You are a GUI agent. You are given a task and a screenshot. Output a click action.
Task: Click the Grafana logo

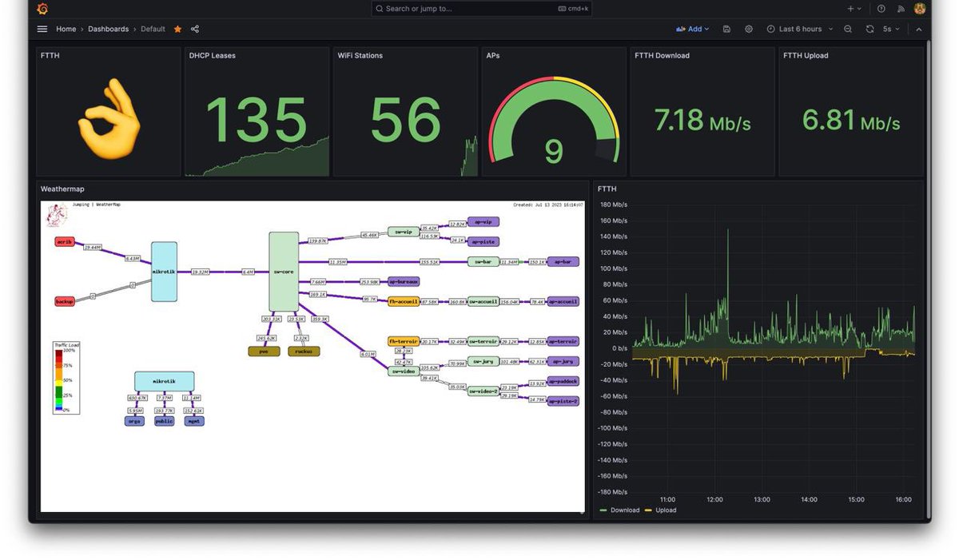(x=42, y=9)
